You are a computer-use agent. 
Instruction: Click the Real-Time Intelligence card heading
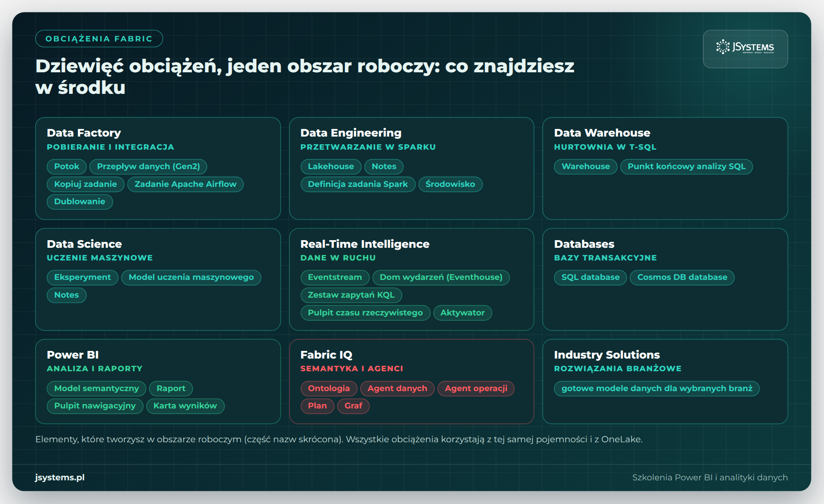(x=365, y=244)
